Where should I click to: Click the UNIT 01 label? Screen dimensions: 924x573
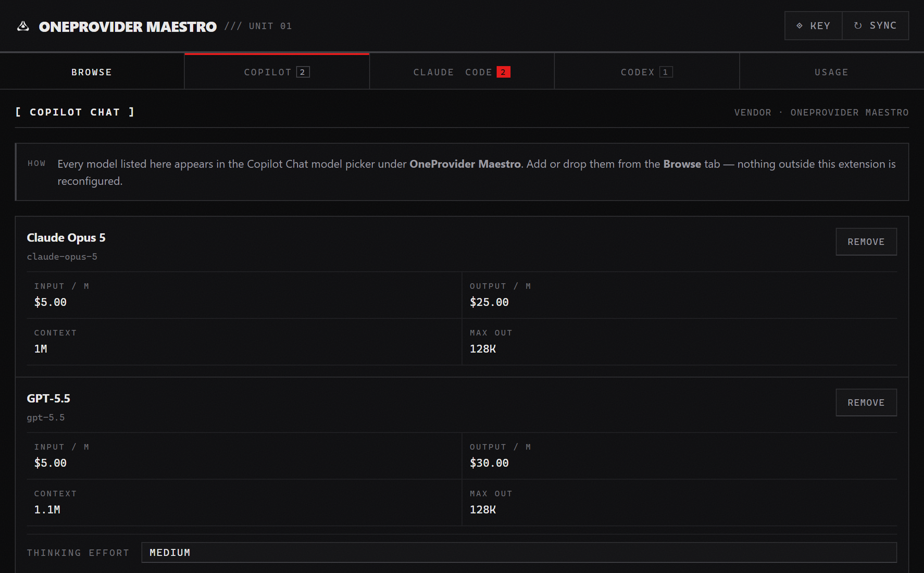click(x=270, y=26)
